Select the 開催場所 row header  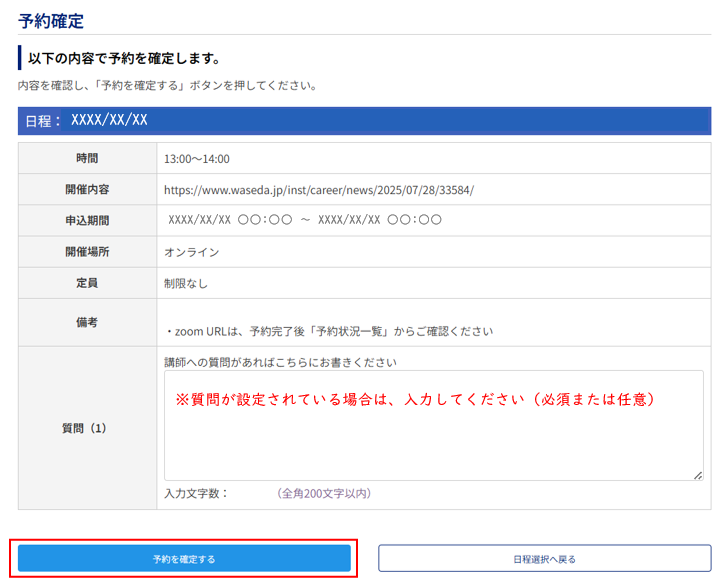coord(87,252)
